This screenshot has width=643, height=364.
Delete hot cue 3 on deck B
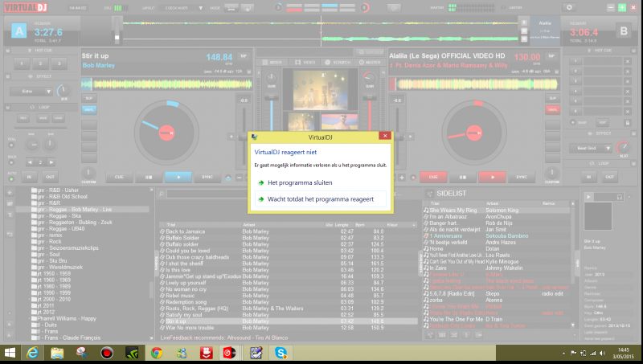pyautogui.click(x=628, y=82)
